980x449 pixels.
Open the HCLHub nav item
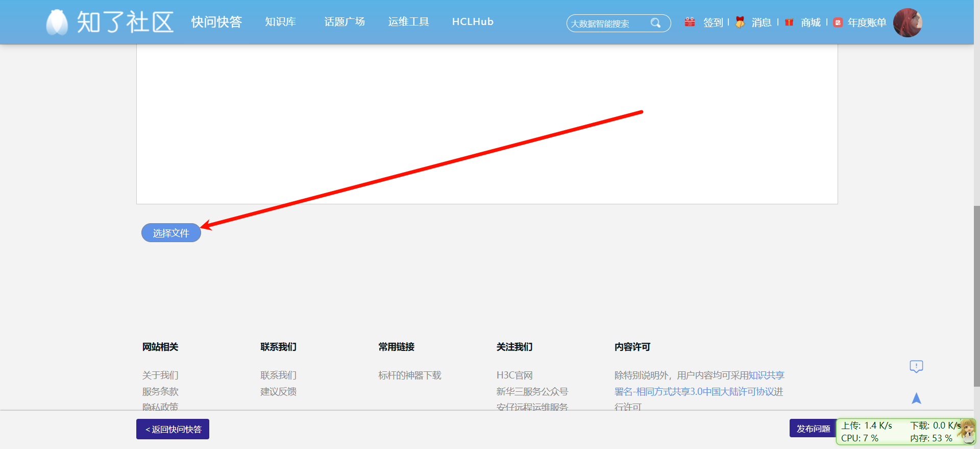pos(473,22)
